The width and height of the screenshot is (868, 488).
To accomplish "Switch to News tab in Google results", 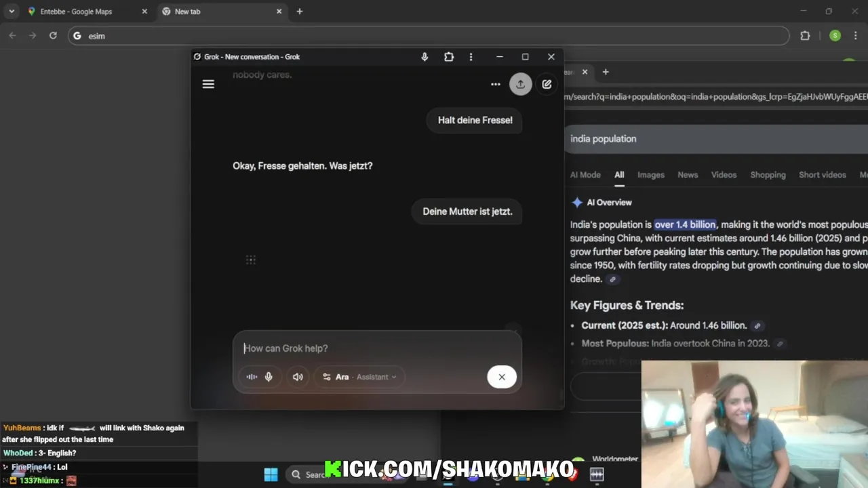I will point(688,175).
